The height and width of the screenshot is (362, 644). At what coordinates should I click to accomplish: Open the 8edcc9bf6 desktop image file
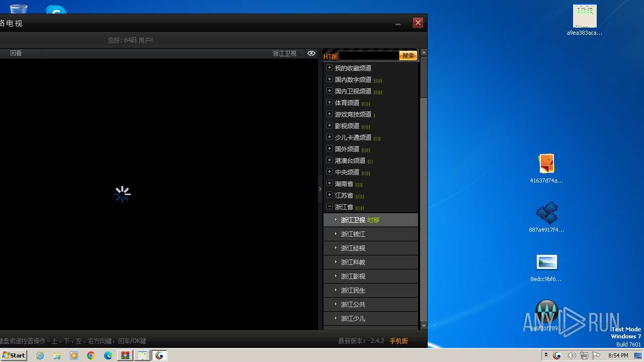[x=546, y=267]
